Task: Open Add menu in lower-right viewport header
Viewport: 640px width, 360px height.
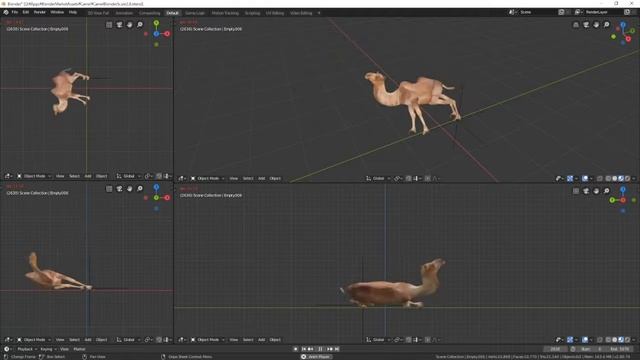Action: pos(261,340)
